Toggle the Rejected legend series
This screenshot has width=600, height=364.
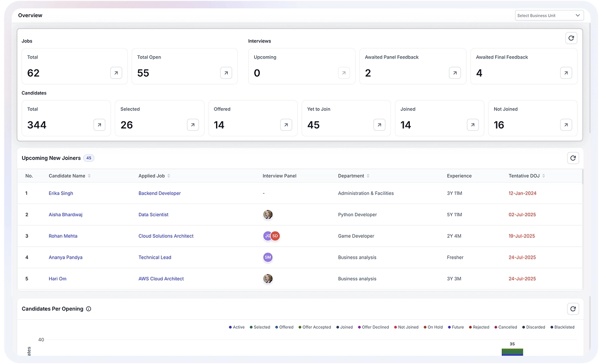[x=479, y=327]
